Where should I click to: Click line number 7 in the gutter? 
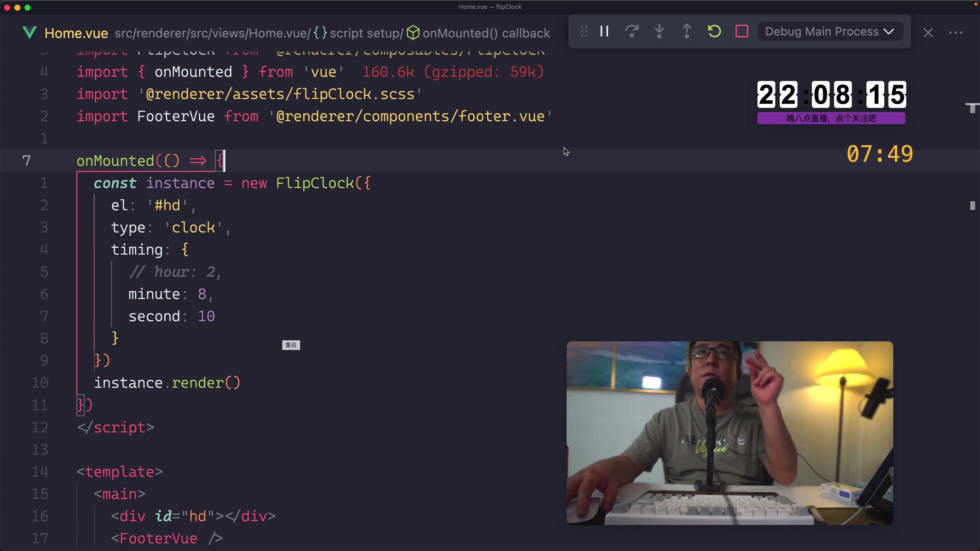27,161
